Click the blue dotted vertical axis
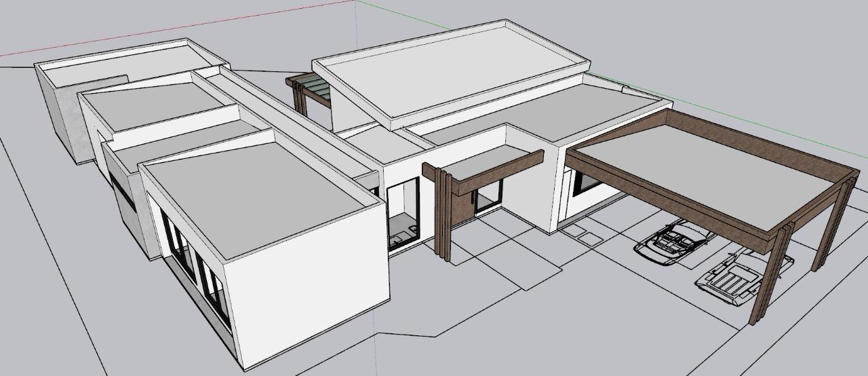 pos(357,27)
